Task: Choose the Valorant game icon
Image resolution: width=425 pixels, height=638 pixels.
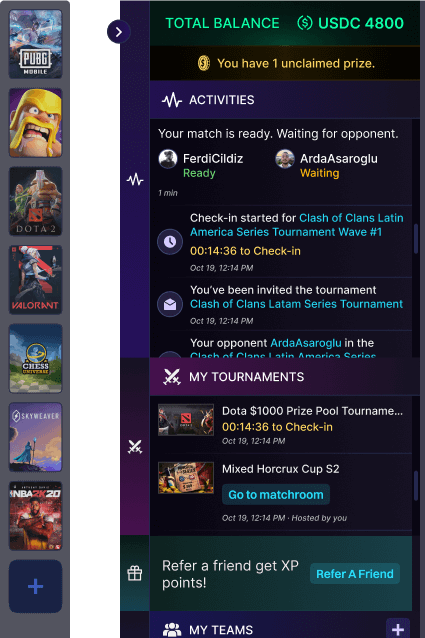Action: [x=35, y=280]
